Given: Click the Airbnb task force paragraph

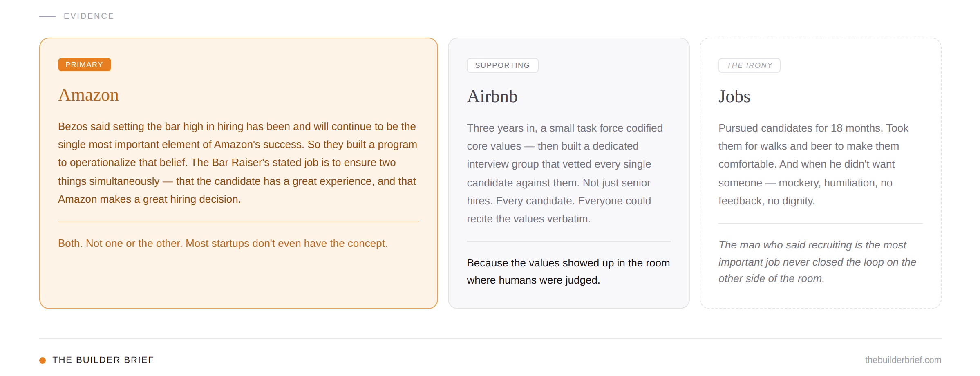Looking at the screenshot, I should 564,173.
